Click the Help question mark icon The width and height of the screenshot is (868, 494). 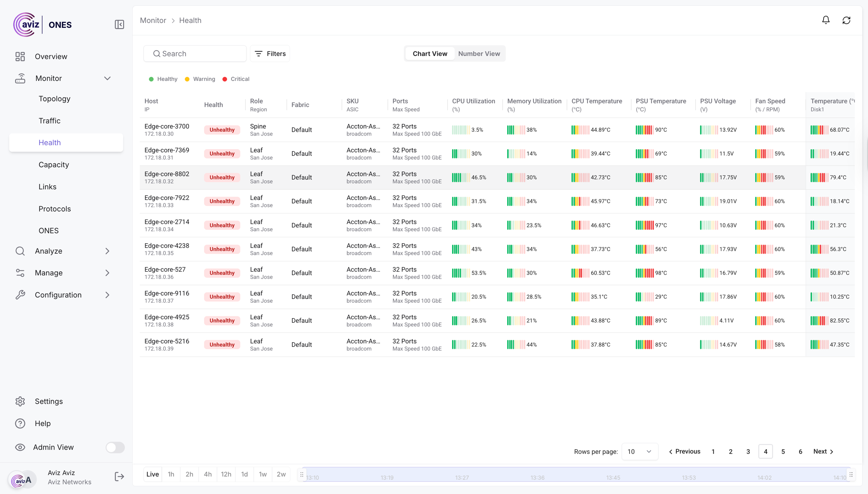(x=20, y=423)
